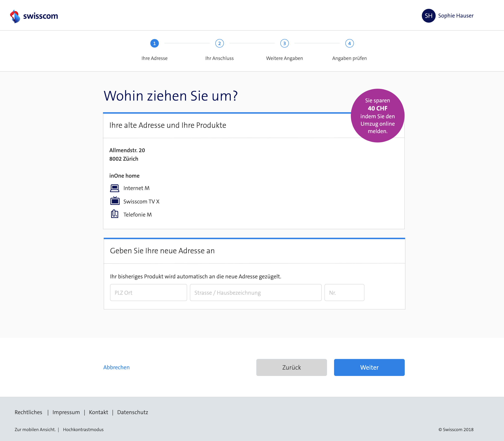This screenshot has width=504, height=441.
Task: Click the Zurück button
Action: 291,367
